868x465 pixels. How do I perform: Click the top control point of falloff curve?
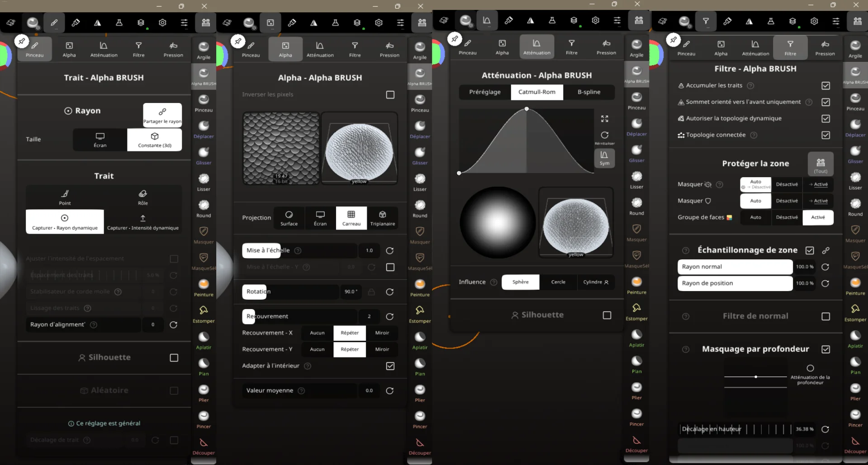click(x=526, y=109)
